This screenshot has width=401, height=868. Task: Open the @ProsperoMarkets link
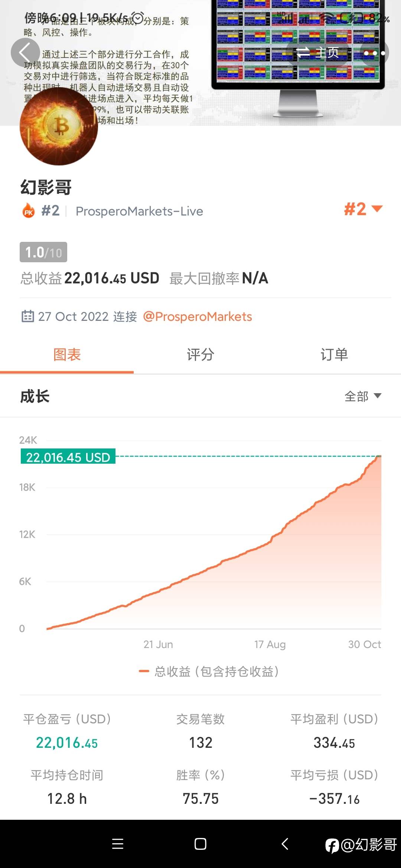coord(197,316)
